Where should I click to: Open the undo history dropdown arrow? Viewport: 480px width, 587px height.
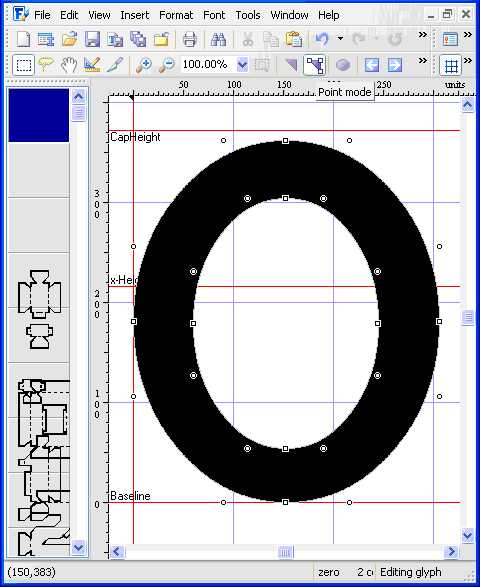(x=340, y=38)
